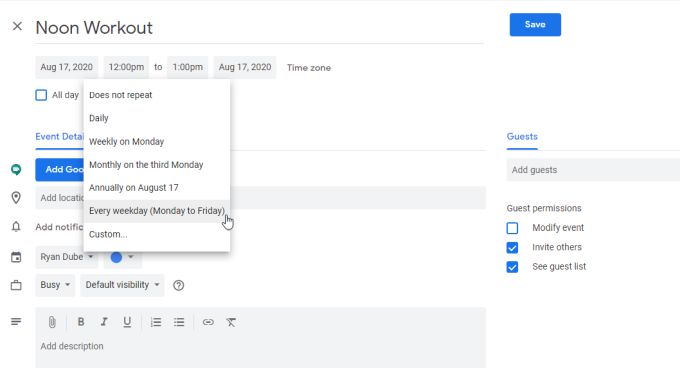This screenshot has height=368, width=680.
Task: Open the blue event color picker
Action: [122, 257]
